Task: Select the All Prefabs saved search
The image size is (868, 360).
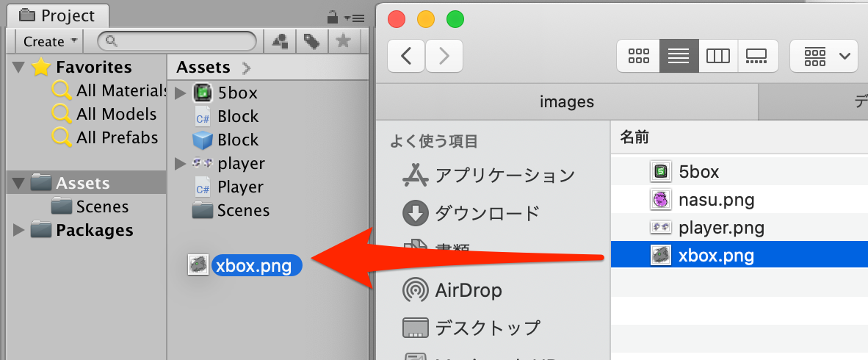Action: pos(105,137)
